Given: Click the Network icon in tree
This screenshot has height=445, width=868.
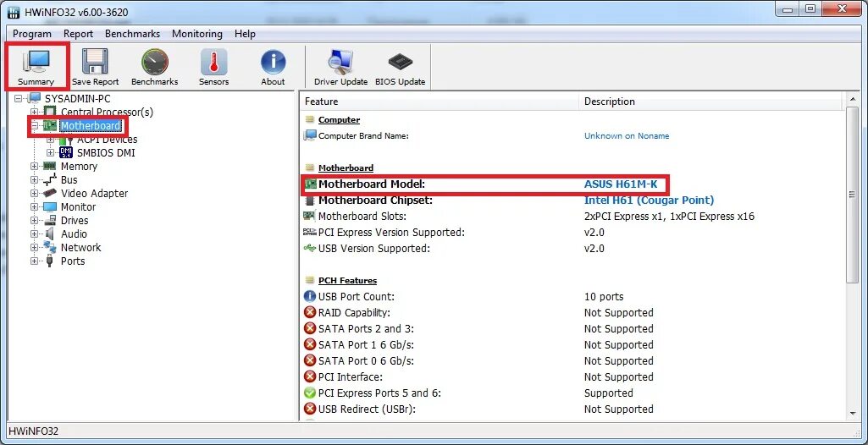Looking at the screenshot, I should click(x=50, y=247).
